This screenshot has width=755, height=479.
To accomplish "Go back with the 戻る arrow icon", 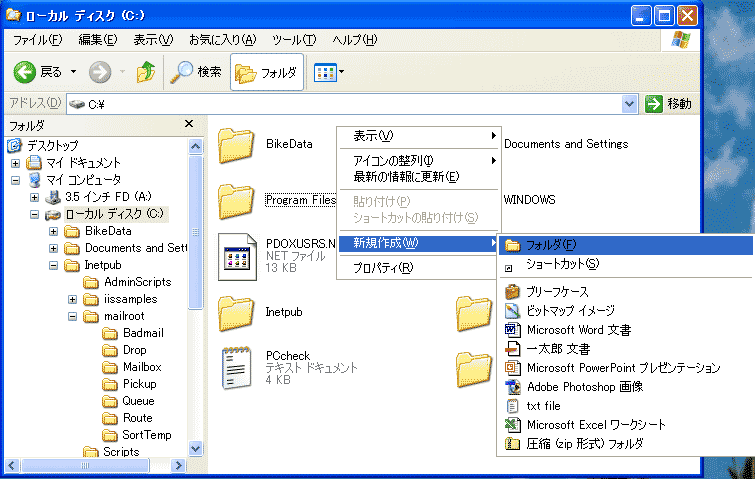I will 25,72.
